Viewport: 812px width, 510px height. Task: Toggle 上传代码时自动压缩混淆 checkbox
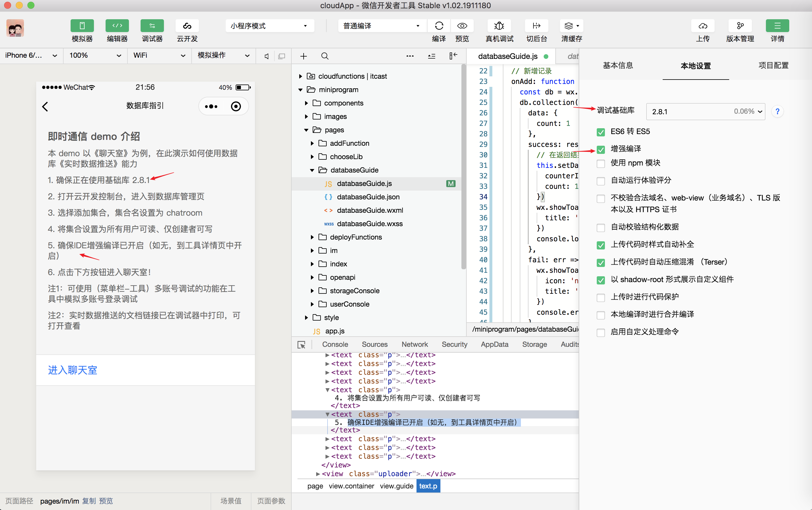[x=601, y=263]
